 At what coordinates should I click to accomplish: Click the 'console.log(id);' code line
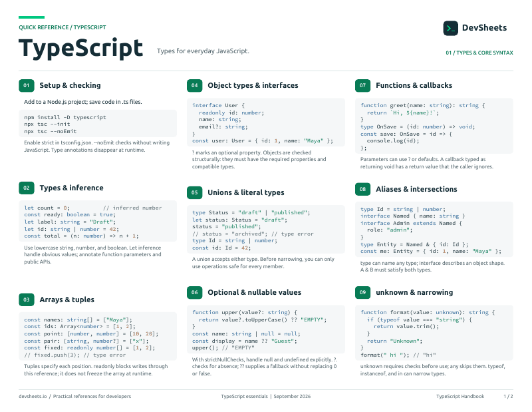pos(393,140)
